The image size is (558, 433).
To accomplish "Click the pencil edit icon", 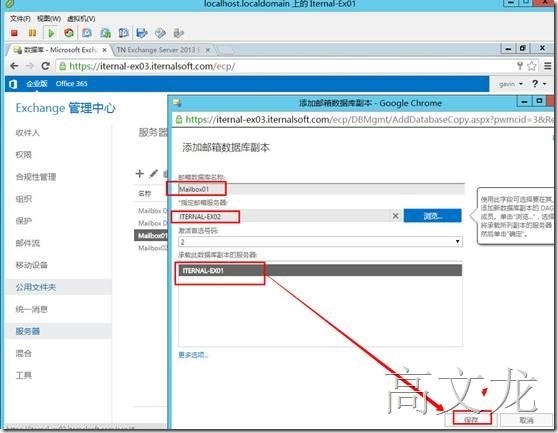I will click(153, 174).
